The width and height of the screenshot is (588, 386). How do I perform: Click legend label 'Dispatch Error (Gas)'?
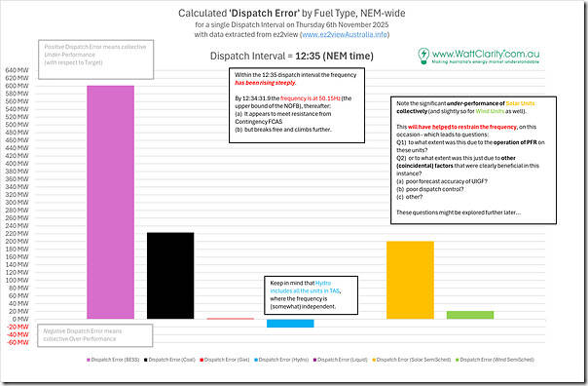(x=227, y=360)
